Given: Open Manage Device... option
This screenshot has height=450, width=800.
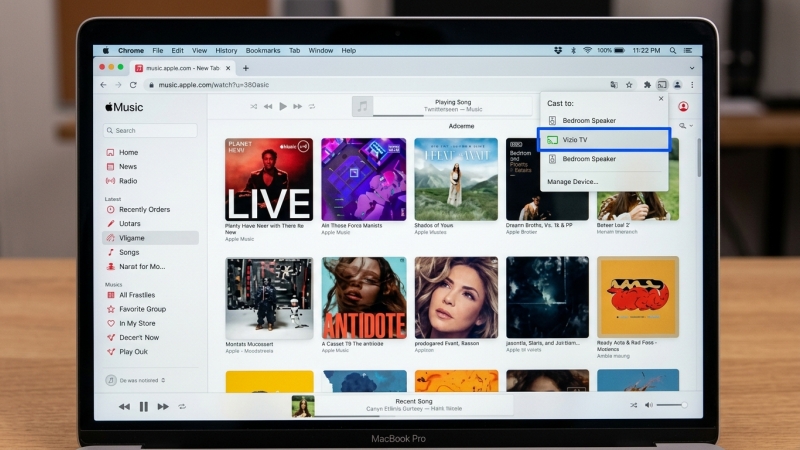Looking at the screenshot, I should pyautogui.click(x=572, y=182).
